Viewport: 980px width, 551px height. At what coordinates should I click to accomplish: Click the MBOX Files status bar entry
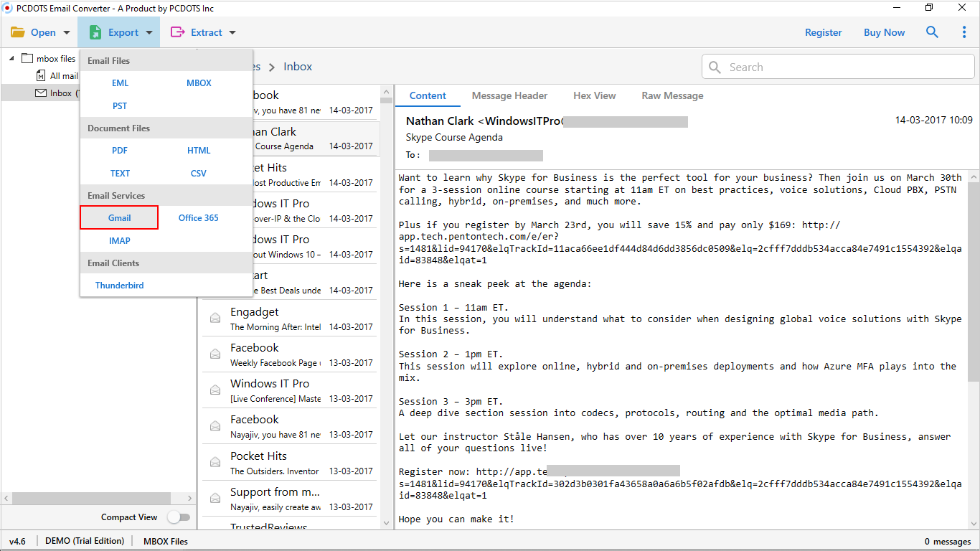[166, 541]
